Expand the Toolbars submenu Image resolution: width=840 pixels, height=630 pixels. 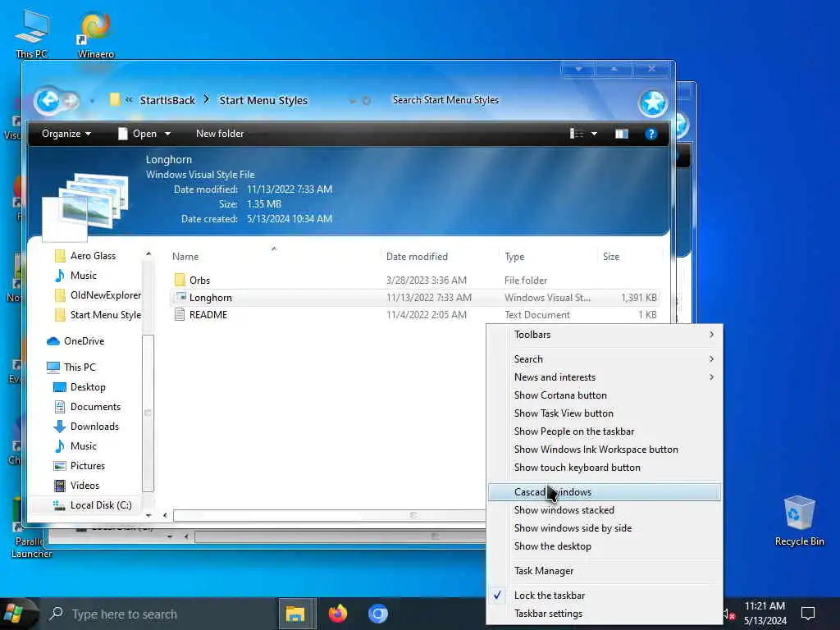(x=605, y=335)
